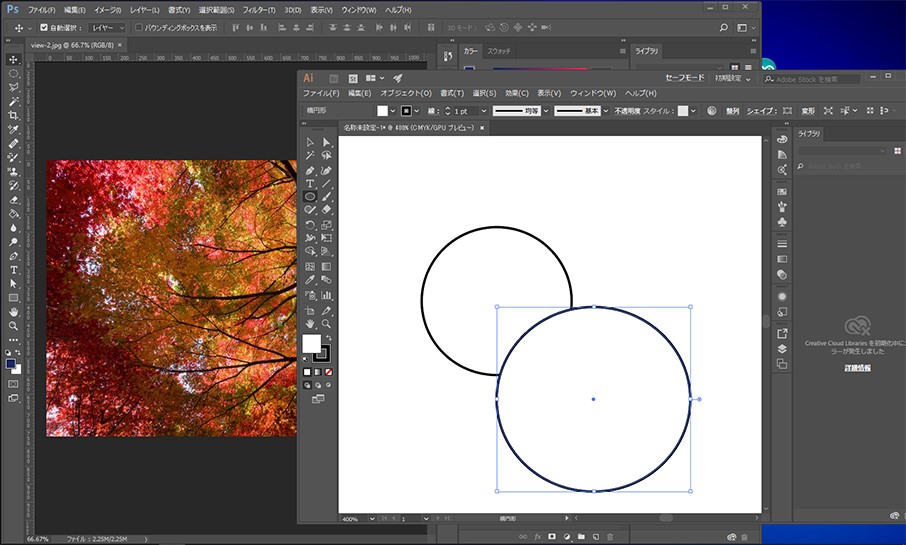This screenshot has width=906, height=545.
Task: Select Illustrator's Rotate tool
Action: [310, 225]
